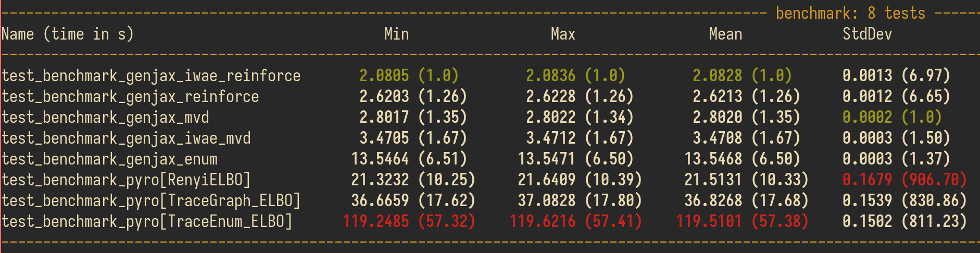
Task: Select row name test_benchmark_pyro[TraceEnum_ELBO]
Action: (x=147, y=222)
